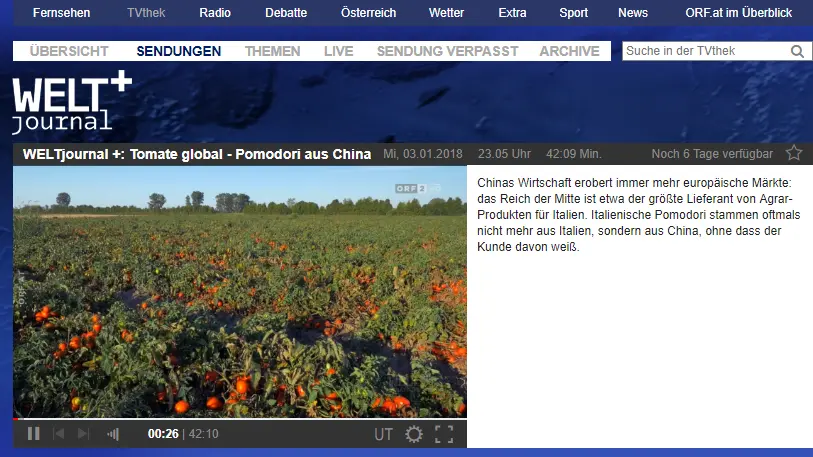
Task: Open the Themen section
Action: point(272,51)
